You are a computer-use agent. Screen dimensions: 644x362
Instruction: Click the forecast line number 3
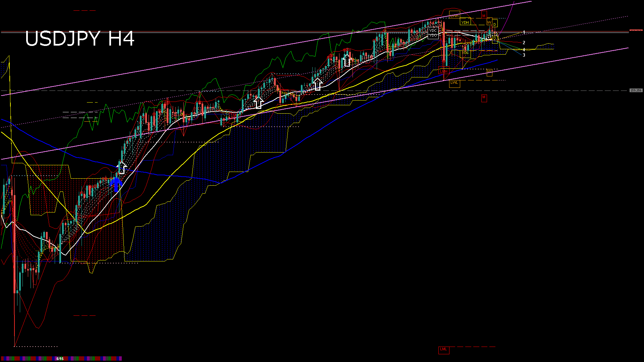(x=524, y=55)
